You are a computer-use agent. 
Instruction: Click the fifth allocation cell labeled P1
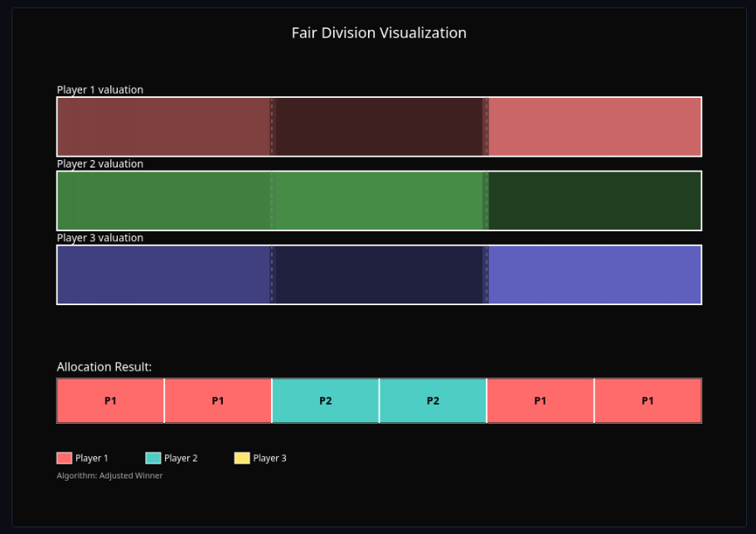(x=540, y=400)
